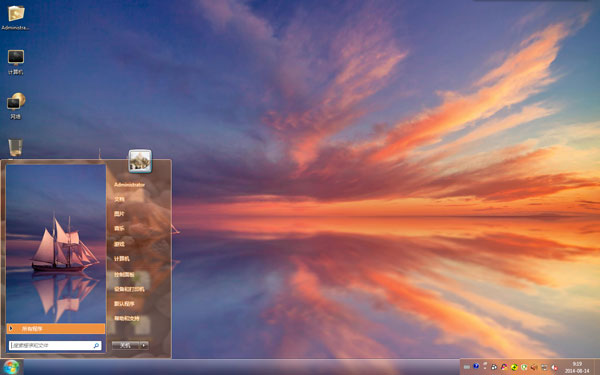Open 帮助和支持 from the Start menu
The width and height of the screenshot is (600, 375).
127,318
